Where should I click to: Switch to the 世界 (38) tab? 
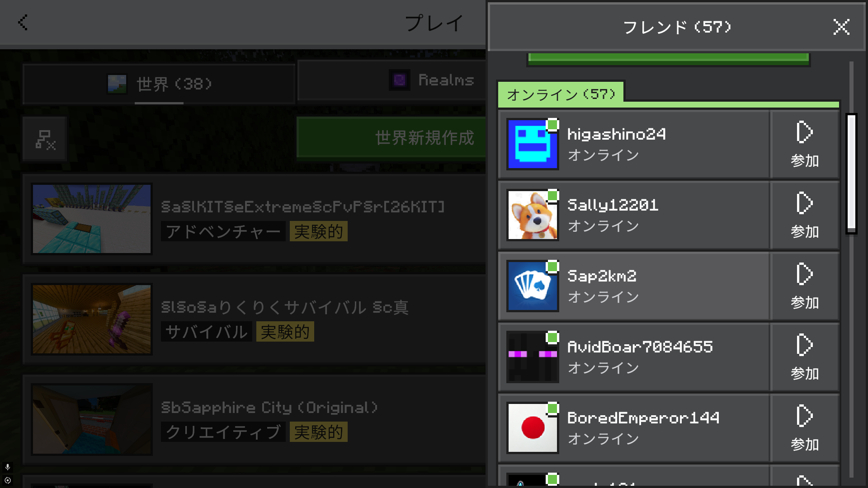159,84
